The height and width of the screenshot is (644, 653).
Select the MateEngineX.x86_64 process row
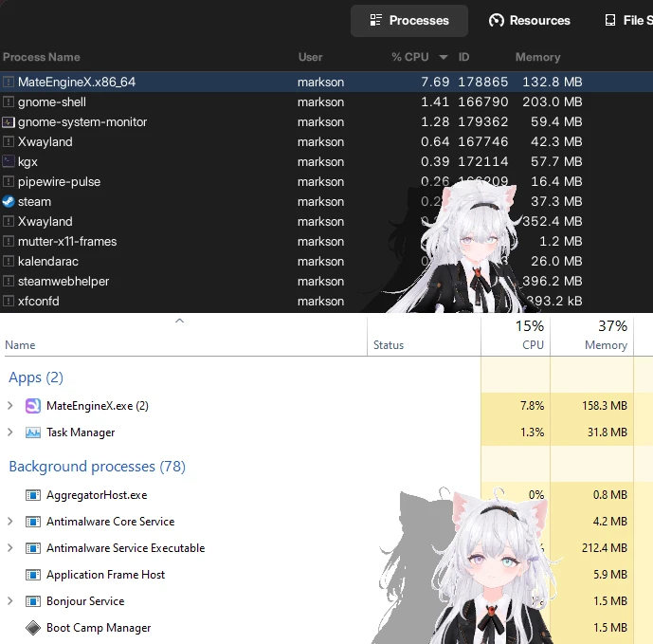[x=326, y=82]
